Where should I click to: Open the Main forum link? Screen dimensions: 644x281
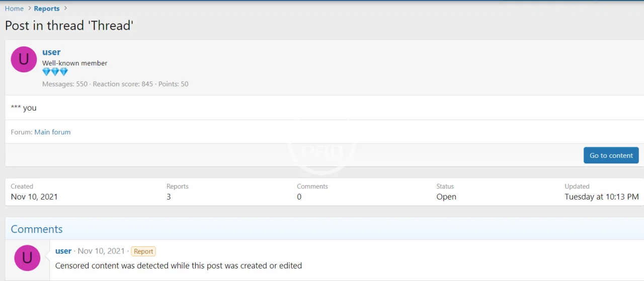(x=52, y=132)
